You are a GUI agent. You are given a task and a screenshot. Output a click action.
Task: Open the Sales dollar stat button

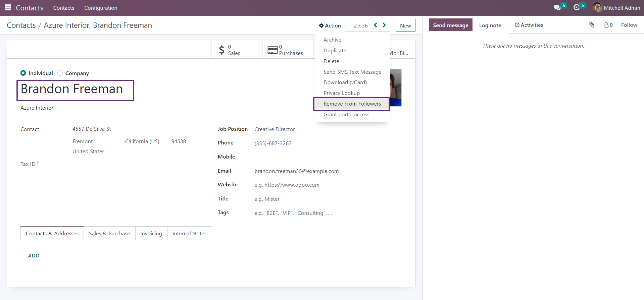237,50
